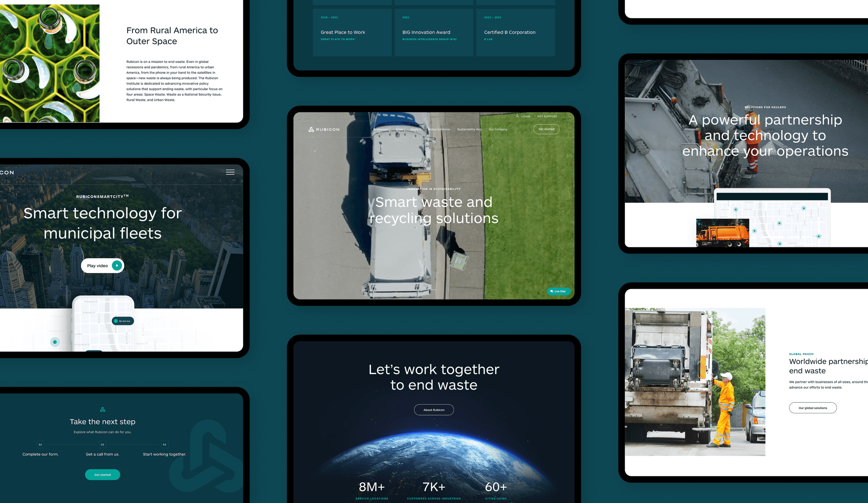Open the Certified B Corporation card
The image size is (868, 503).
pyautogui.click(x=516, y=33)
